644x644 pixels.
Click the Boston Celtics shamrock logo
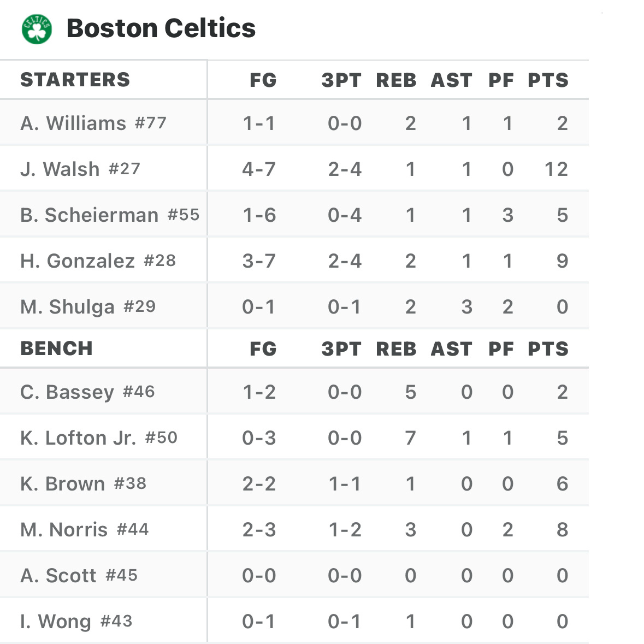click(x=37, y=29)
